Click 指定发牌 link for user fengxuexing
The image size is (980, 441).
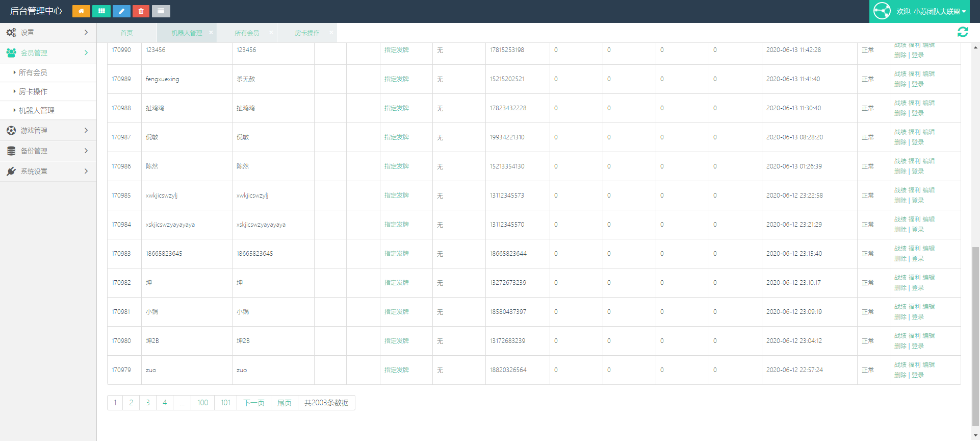click(x=397, y=79)
